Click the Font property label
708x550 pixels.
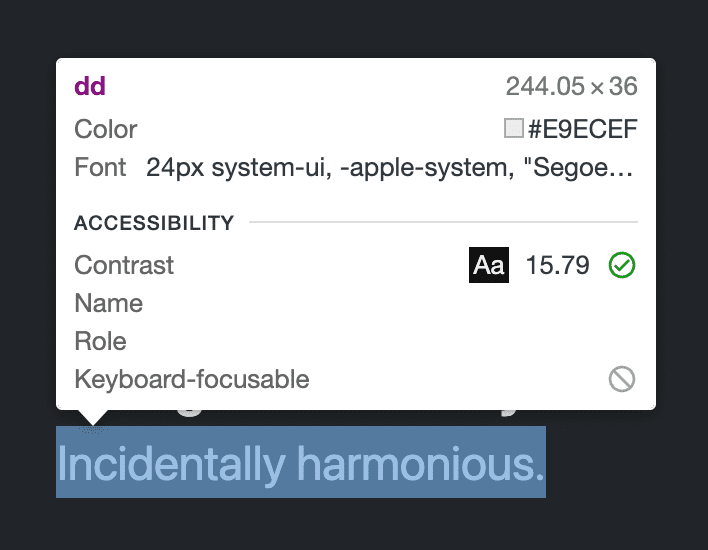[x=100, y=167]
